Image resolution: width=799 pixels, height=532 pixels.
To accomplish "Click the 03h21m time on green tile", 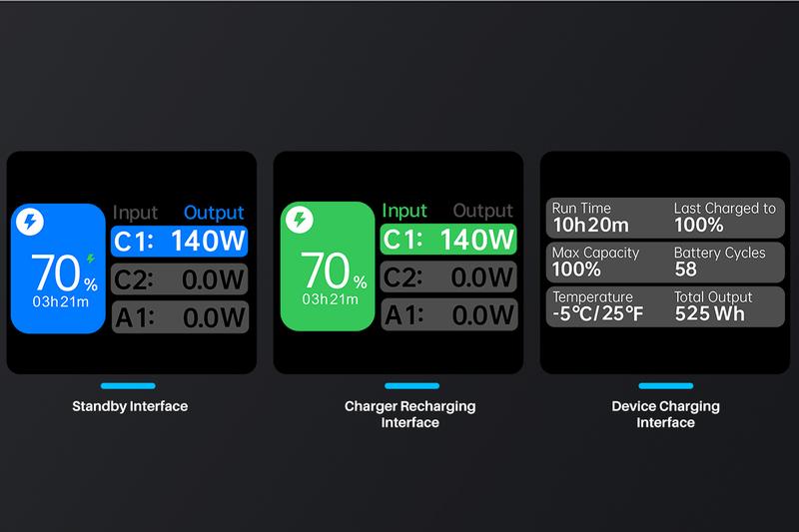I will (331, 299).
